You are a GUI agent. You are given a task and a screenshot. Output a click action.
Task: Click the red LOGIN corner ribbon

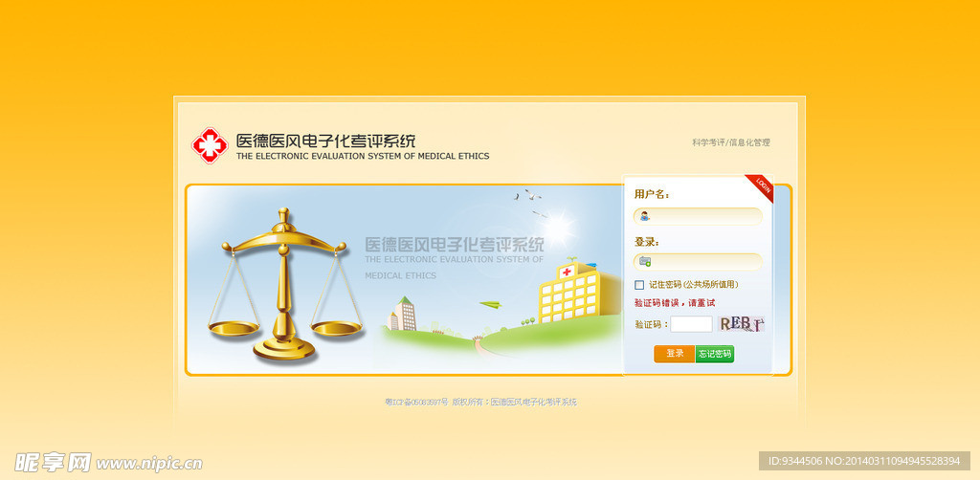pos(762,186)
